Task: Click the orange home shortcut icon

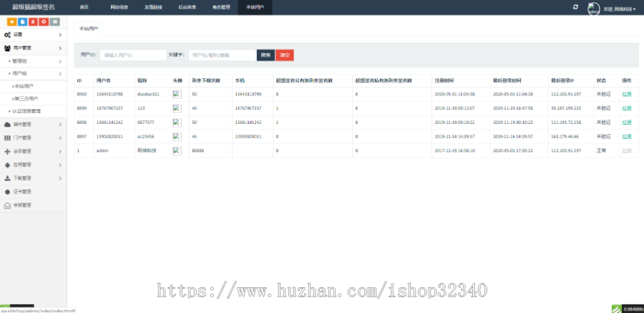Action: point(11,21)
